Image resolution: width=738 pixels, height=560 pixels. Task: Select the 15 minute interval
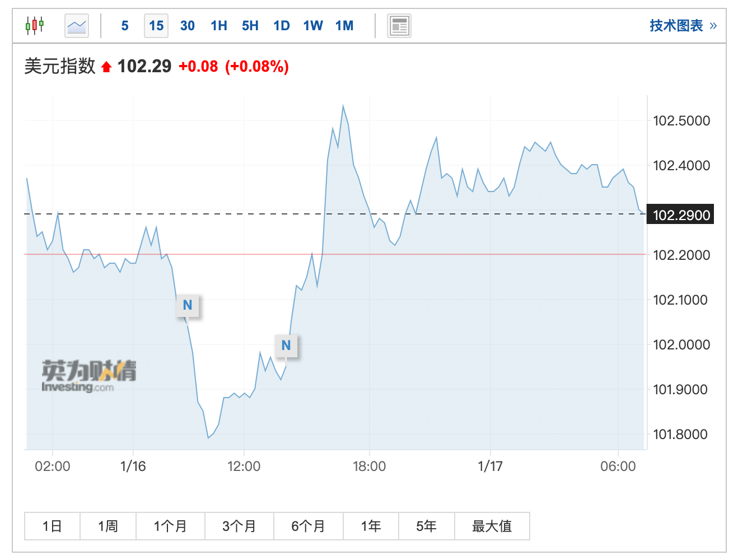click(156, 26)
